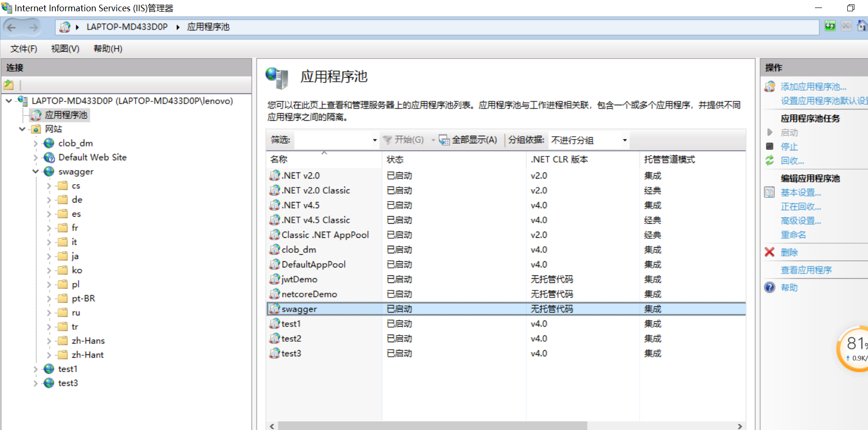Screen dimensions: 868x430
Task: Expand the cs folder node
Action: 49,186
